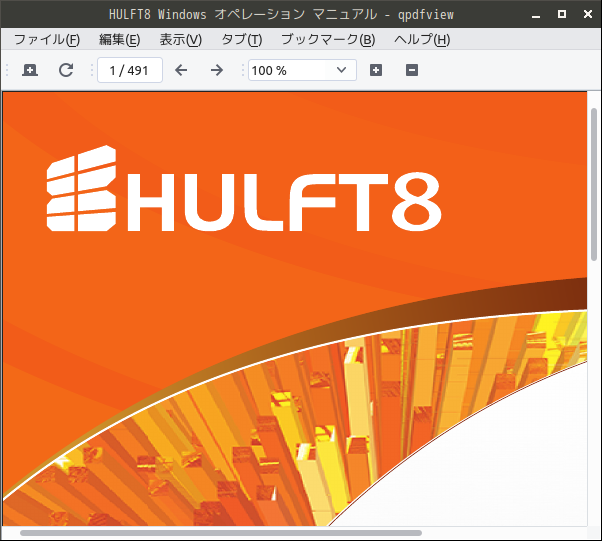The height and width of the screenshot is (541, 602).
Task: Open the 編集(E) menu
Action: point(119,40)
